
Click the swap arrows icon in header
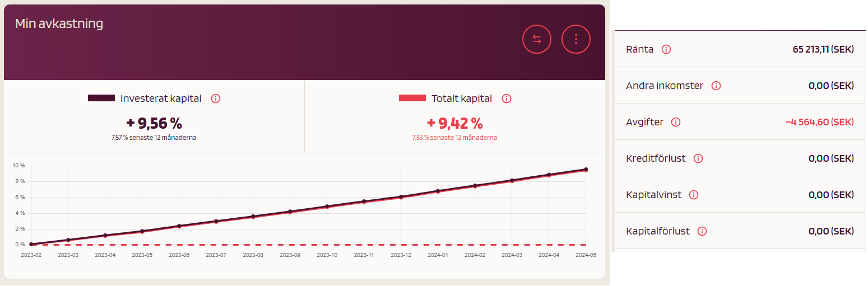coord(536,39)
